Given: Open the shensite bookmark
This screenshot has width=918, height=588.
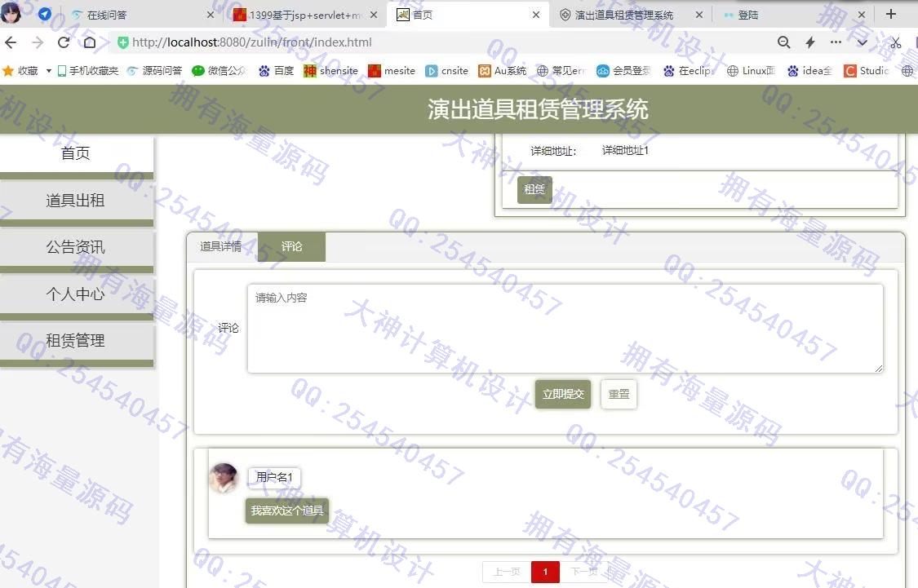Looking at the screenshot, I should 330,71.
